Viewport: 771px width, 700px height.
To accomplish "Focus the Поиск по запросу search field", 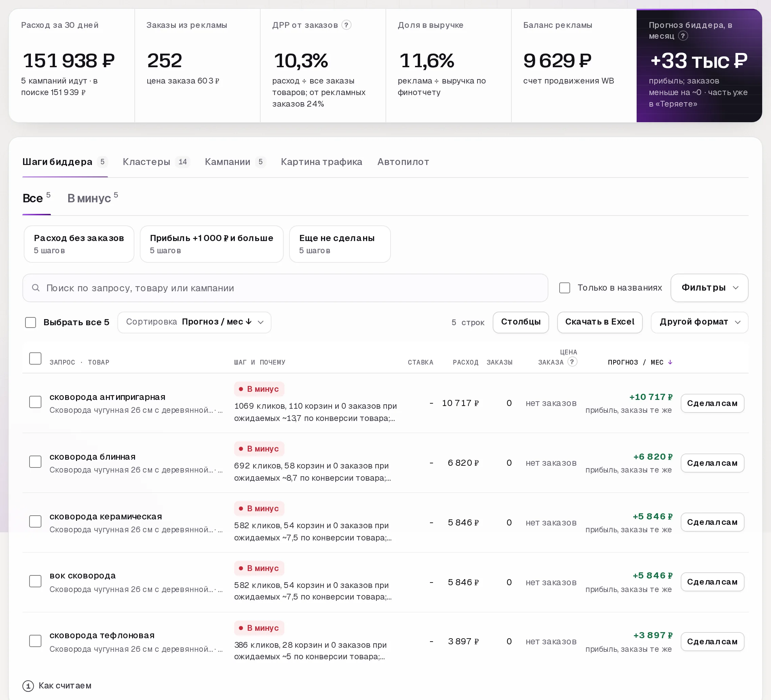I will coord(285,288).
